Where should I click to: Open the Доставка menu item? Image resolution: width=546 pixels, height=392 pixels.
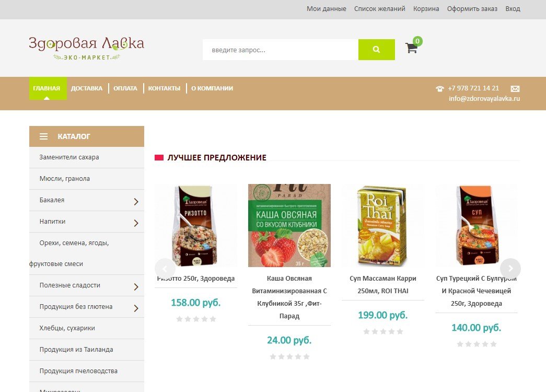point(87,88)
